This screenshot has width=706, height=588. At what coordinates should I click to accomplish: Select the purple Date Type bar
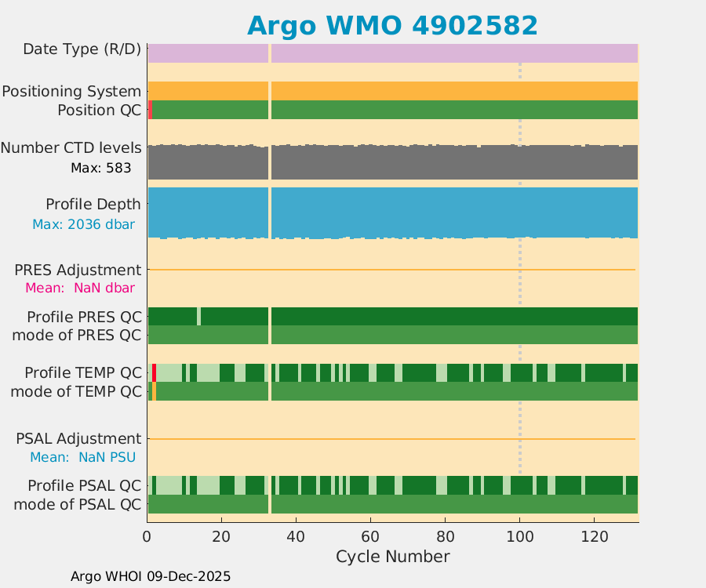[x=392, y=53]
